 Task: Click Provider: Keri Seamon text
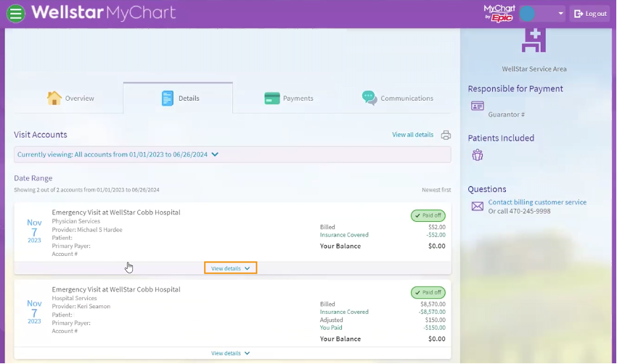81,306
